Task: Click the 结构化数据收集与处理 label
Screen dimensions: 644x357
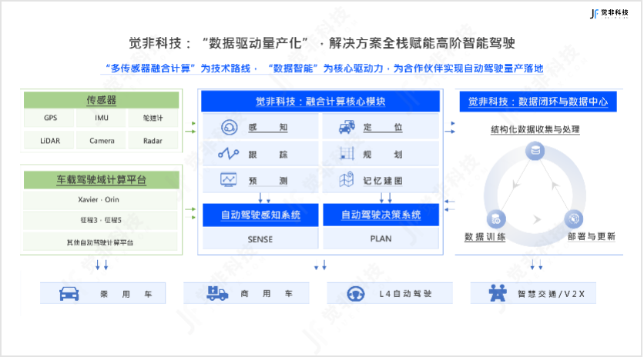Action: coord(535,130)
